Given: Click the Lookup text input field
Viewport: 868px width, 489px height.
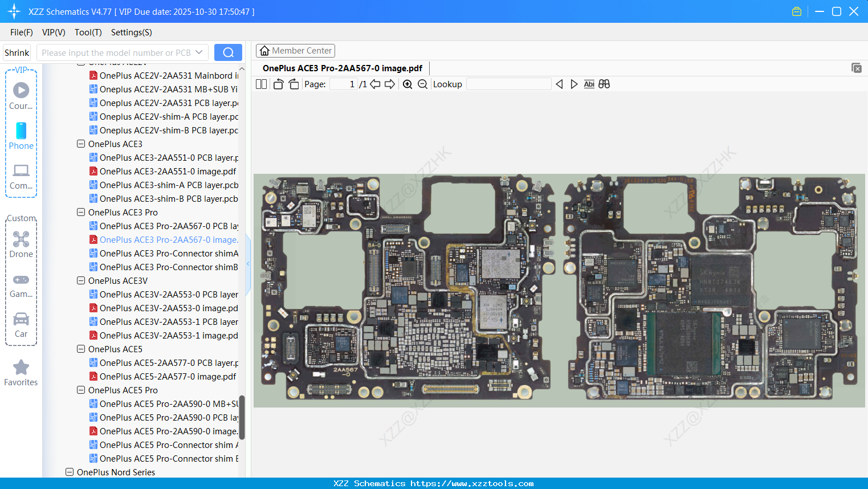Looking at the screenshot, I should 508,84.
